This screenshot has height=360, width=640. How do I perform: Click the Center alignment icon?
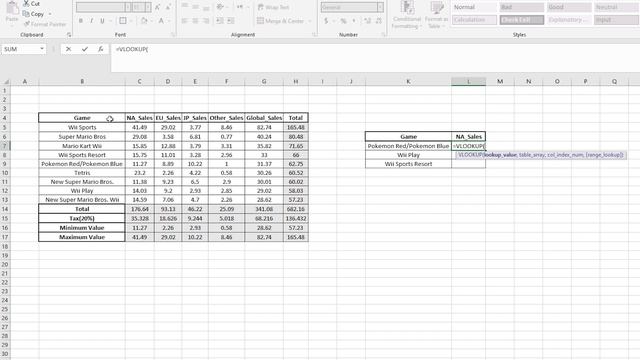(x=195, y=21)
